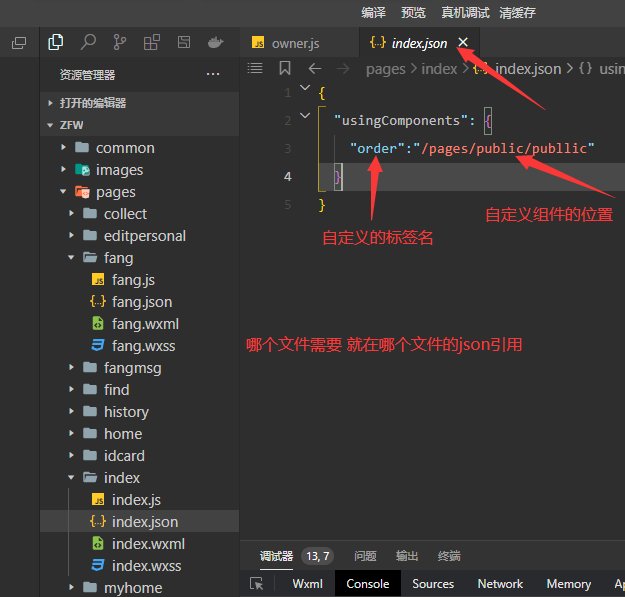Open the Explorer files icon in activity bar
This screenshot has height=597, width=625.
pyautogui.click(x=55, y=42)
